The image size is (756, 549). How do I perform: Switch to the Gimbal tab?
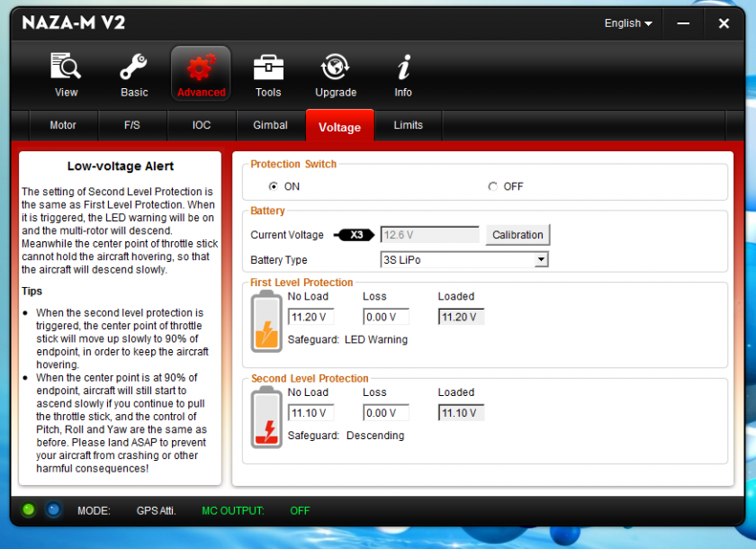(271, 125)
